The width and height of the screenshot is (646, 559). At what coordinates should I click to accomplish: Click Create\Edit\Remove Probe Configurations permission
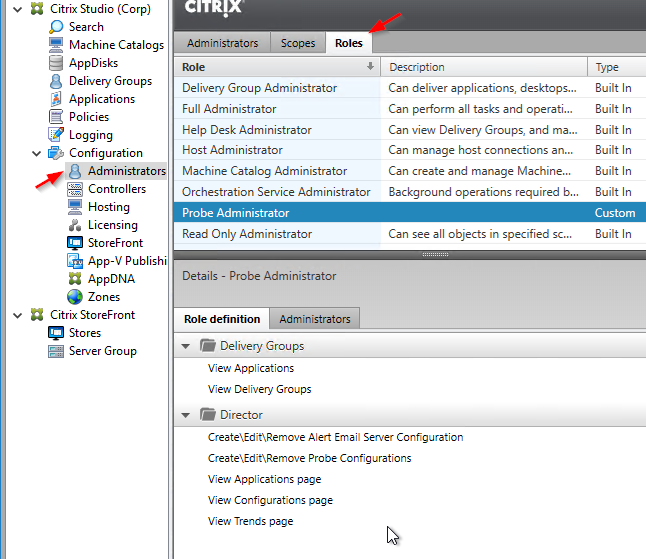(x=309, y=458)
